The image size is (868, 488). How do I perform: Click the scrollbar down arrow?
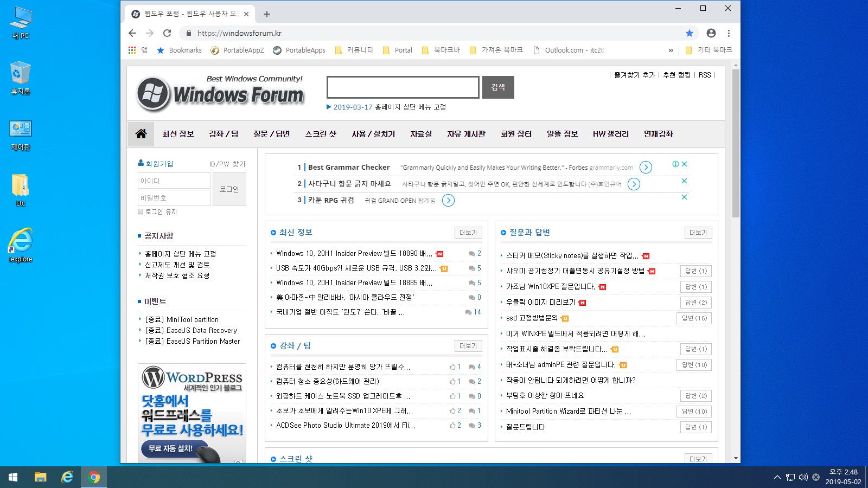[x=736, y=458]
